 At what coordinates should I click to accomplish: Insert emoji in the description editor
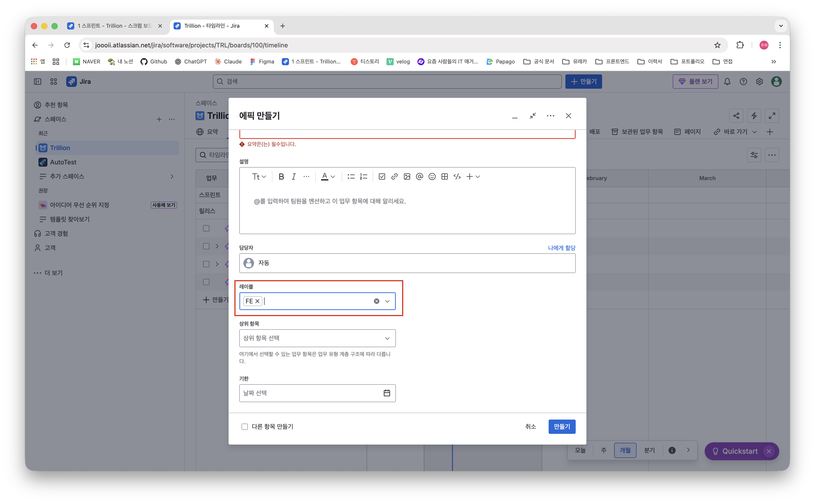pos(432,177)
